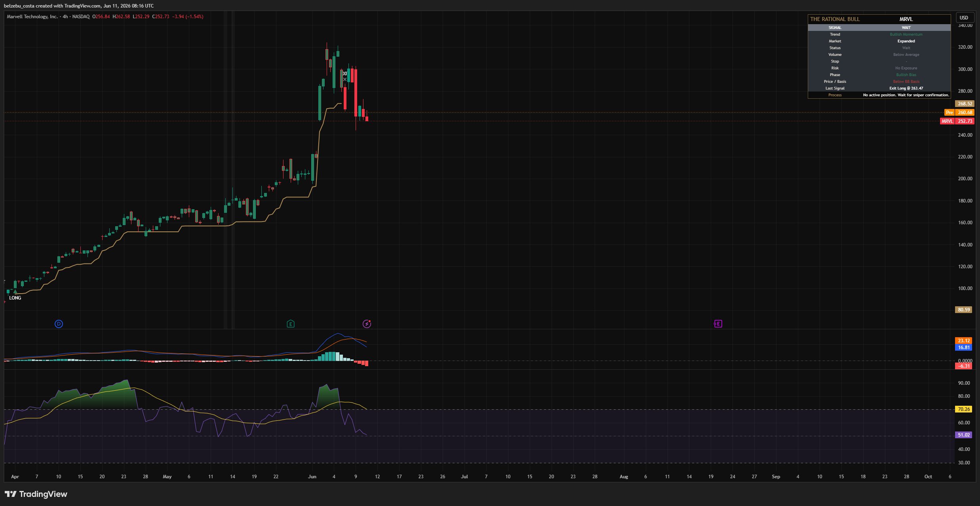Click the 30.00 RSI scale label
This screenshot has width=980, height=506.
click(964, 463)
